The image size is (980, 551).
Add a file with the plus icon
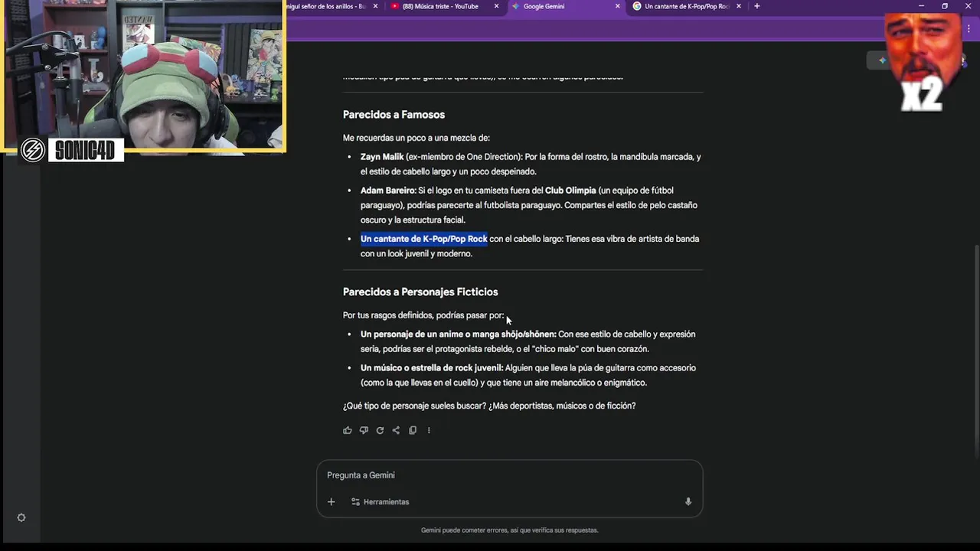click(331, 502)
